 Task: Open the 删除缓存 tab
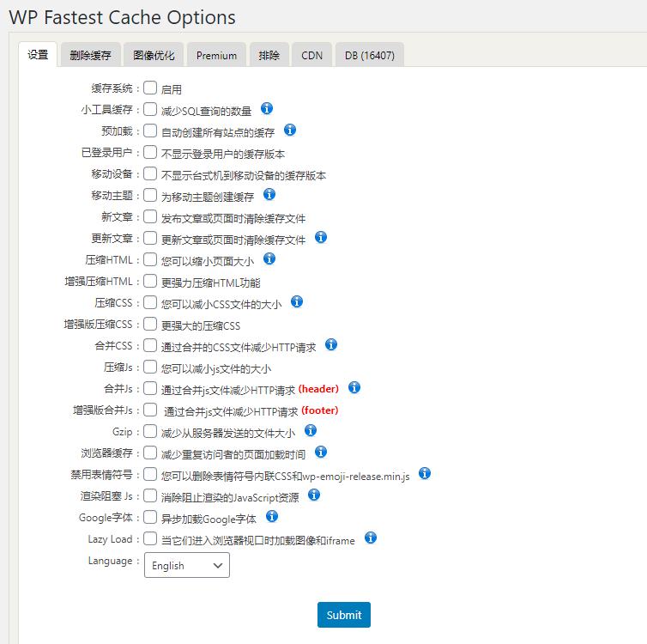point(91,55)
